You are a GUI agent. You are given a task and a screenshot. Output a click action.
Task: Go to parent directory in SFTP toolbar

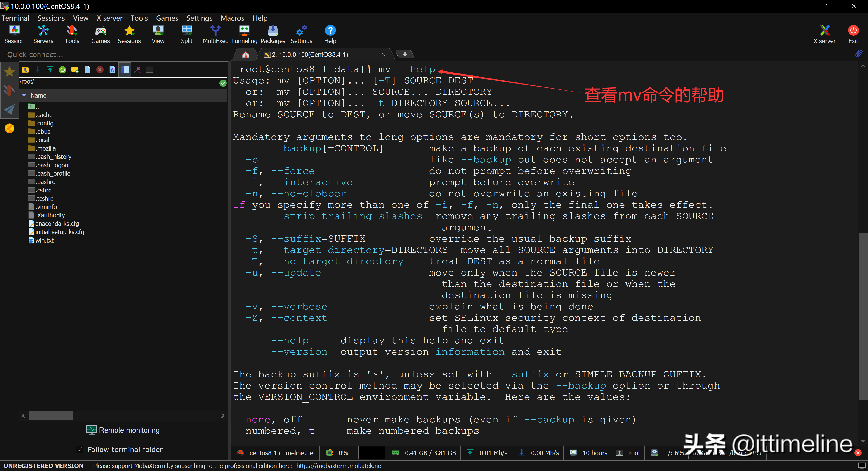pos(25,70)
